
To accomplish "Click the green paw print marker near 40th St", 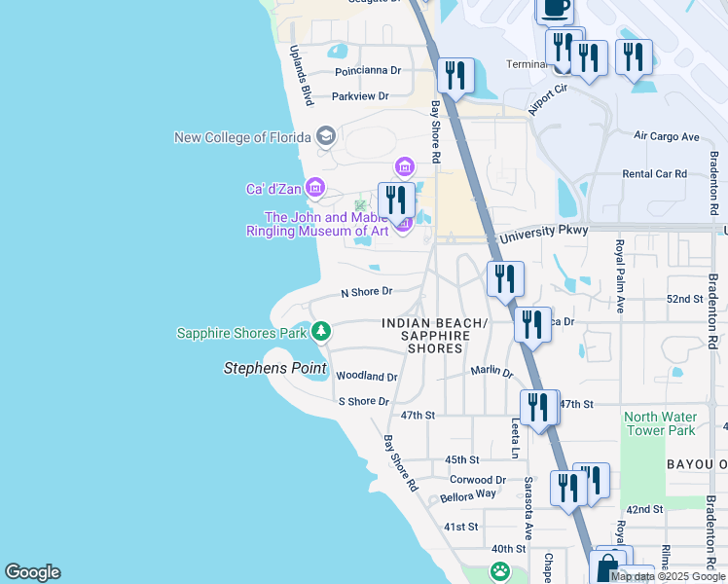I will [500, 571].
